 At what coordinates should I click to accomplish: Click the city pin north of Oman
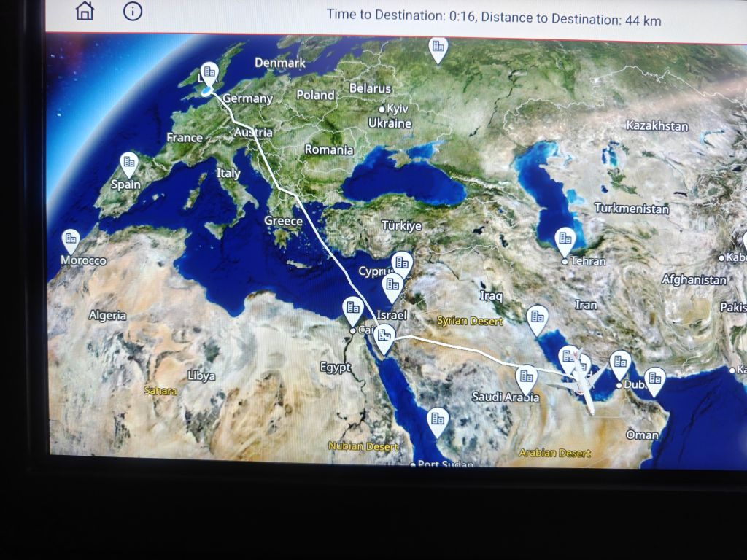point(654,378)
